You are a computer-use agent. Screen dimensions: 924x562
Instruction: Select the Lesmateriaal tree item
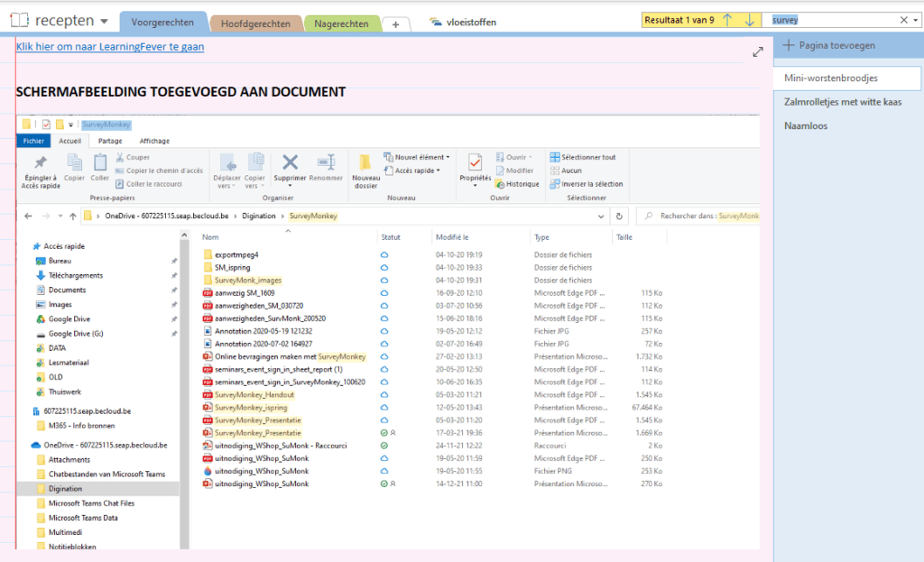(69, 363)
